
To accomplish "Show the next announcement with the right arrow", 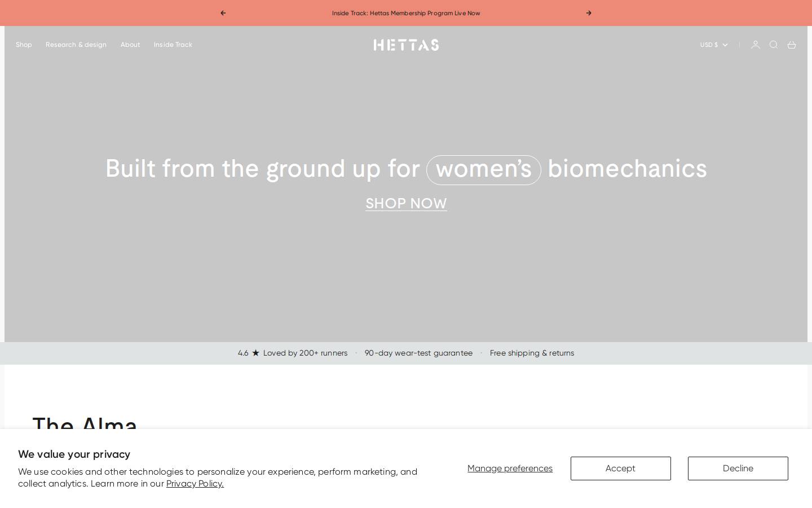I will (589, 13).
